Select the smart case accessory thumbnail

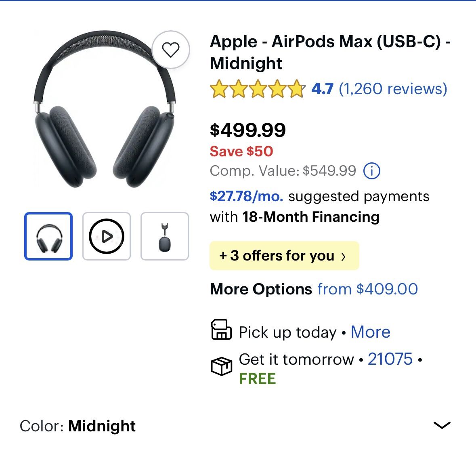click(164, 236)
